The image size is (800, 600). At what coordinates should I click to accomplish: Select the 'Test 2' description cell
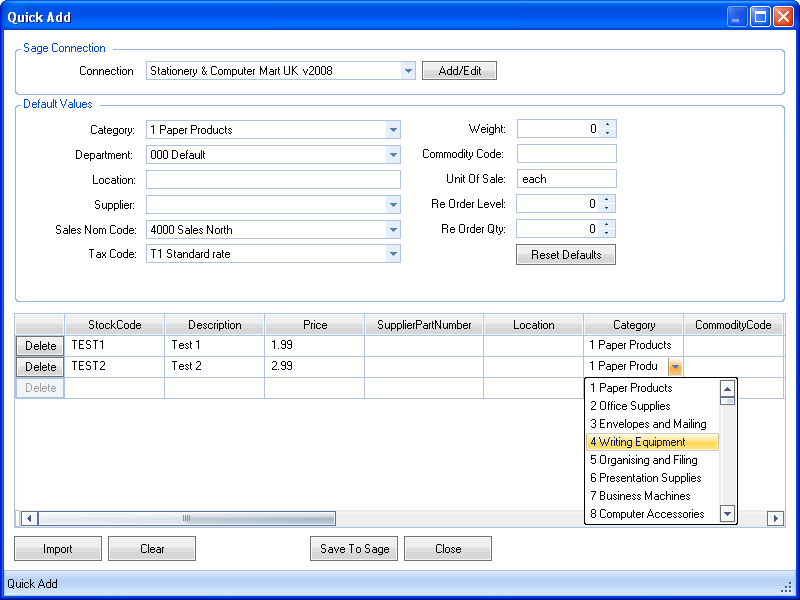click(x=214, y=366)
